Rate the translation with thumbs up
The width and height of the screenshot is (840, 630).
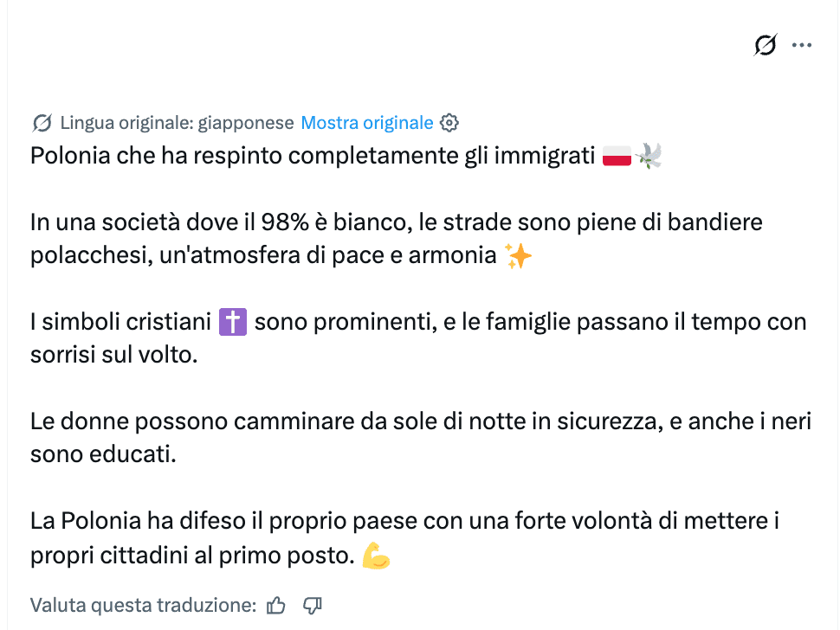pyautogui.click(x=276, y=605)
